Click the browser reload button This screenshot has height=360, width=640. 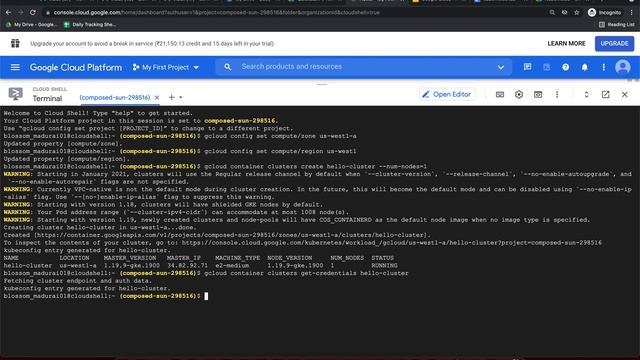click(x=33, y=12)
